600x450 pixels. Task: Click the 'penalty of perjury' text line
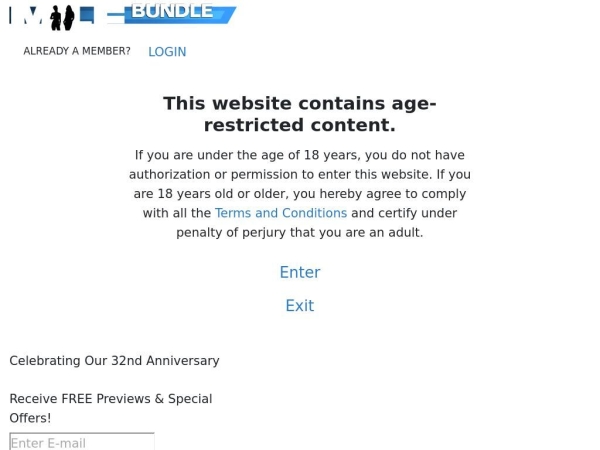300,232
